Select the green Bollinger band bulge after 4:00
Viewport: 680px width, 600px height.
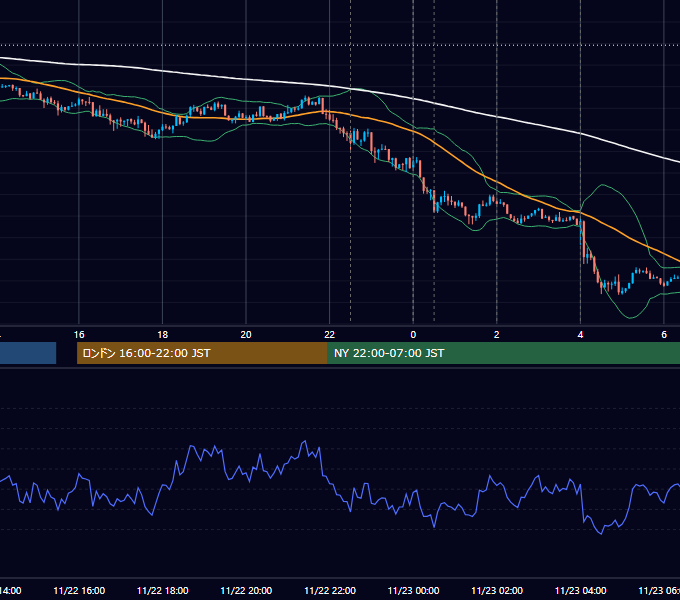(603, 185)
